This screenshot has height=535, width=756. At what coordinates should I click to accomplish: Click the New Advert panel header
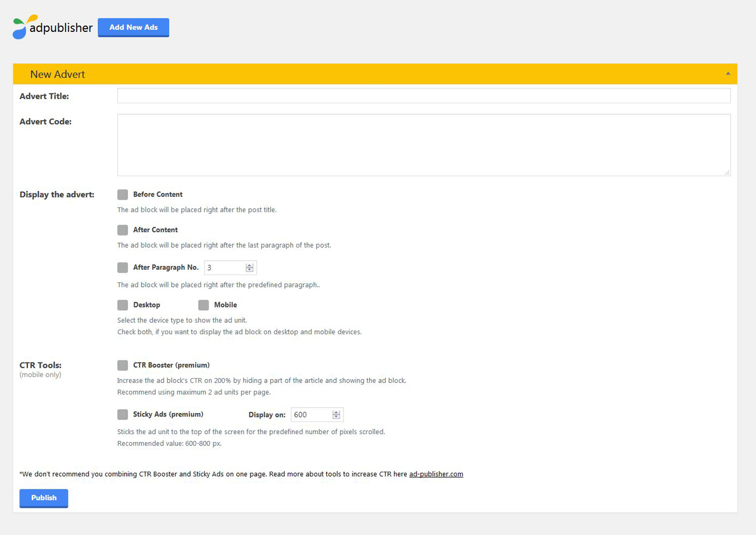[x=375, y=74]
